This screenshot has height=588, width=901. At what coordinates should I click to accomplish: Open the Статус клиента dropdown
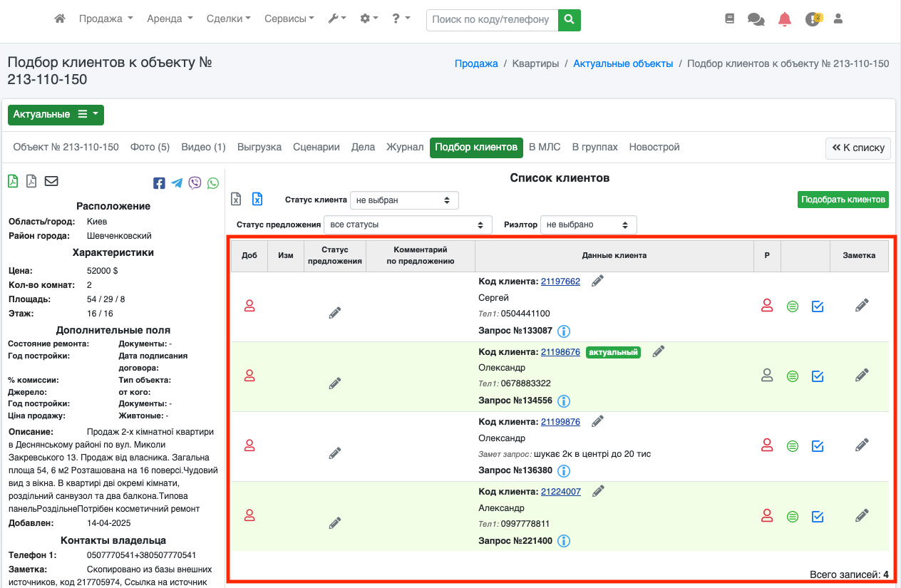(404, 200)
